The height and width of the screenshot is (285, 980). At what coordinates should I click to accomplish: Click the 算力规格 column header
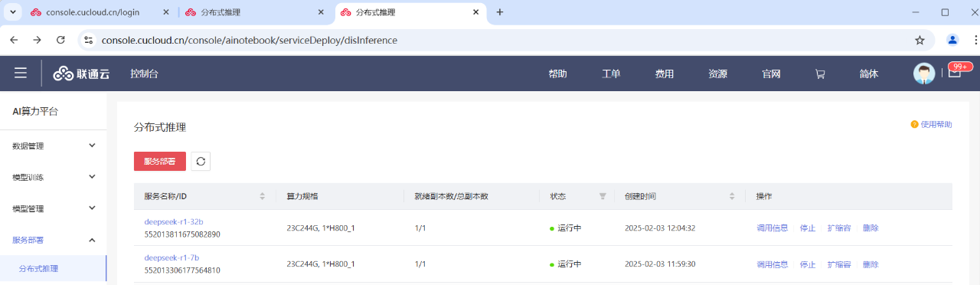pyautogui.click(x=302, y=196)
